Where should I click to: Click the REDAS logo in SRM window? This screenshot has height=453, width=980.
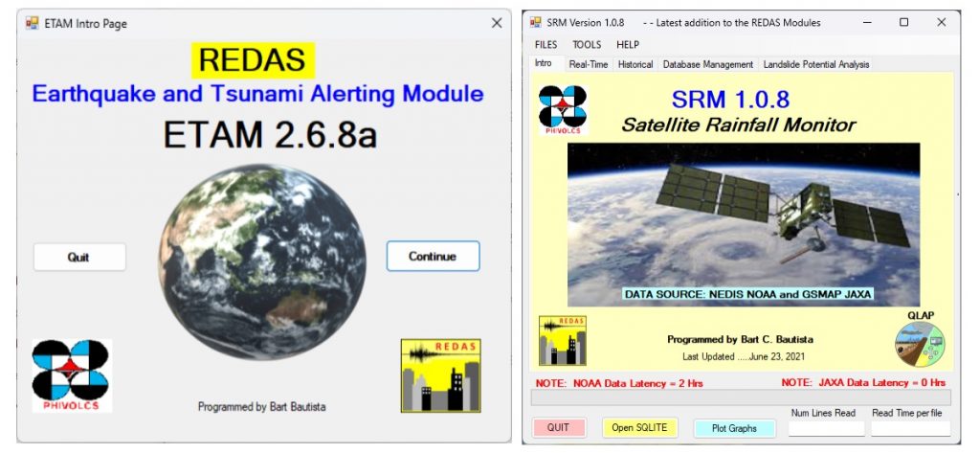pyautogui.click(x=563, y=340)
